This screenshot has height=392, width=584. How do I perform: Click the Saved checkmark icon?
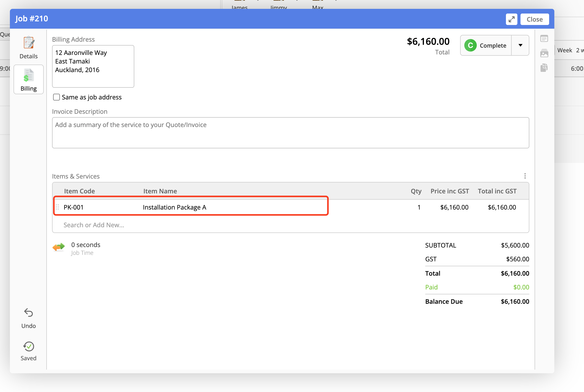coord(29,346)
